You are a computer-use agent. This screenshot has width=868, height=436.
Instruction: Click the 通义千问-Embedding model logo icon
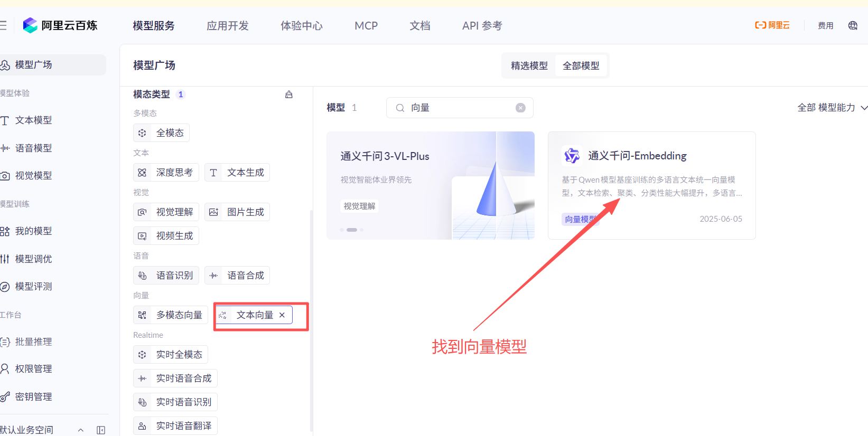point(572,156)
